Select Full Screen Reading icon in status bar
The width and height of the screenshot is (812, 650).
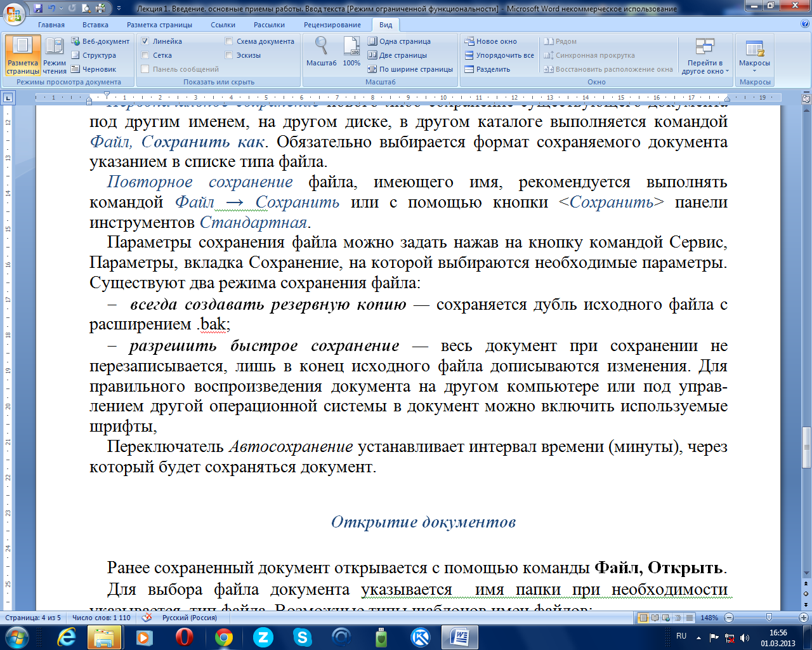[x=655, y=618]
